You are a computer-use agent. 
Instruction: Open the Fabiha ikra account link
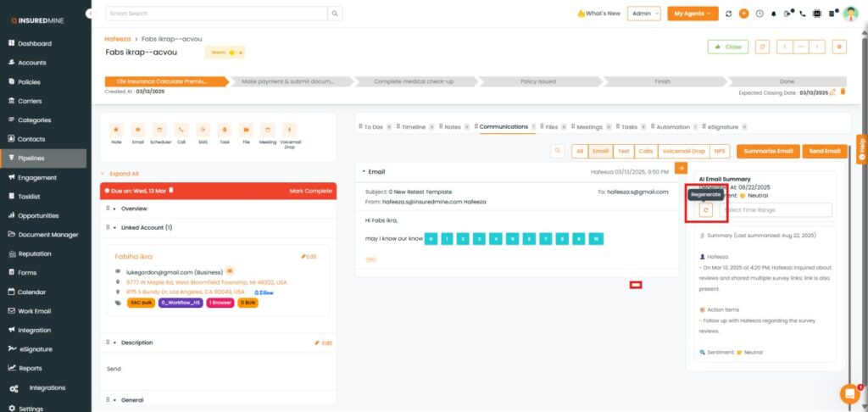(x=133, y=256)
